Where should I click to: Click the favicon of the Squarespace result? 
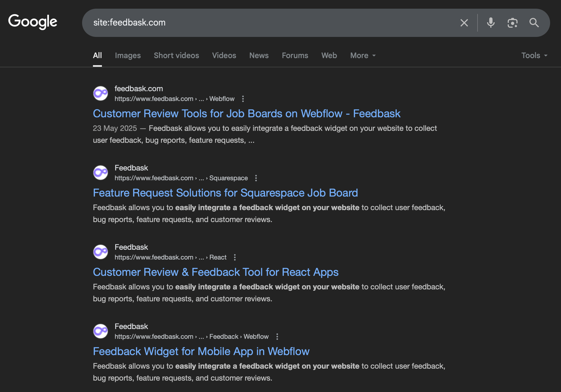[101, 173]
